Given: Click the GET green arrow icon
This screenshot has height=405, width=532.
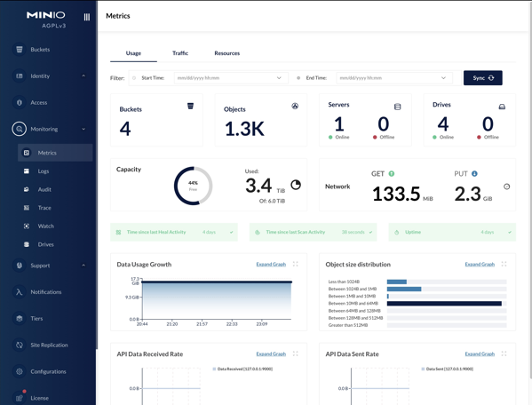Looking at the screenshot, I should [391, 174].
